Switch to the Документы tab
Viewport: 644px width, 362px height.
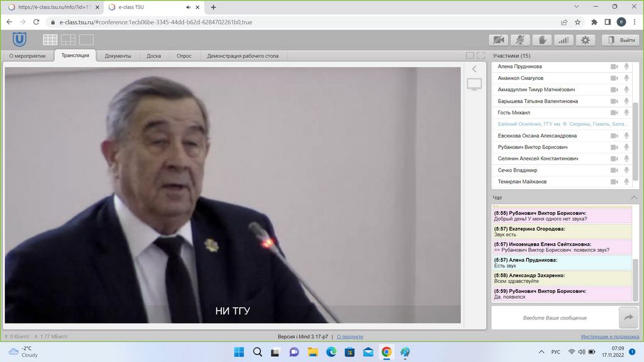(118, 56)
